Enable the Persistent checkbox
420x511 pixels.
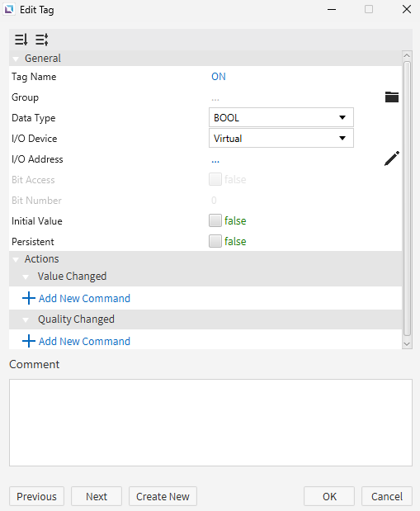pos(215,242)
